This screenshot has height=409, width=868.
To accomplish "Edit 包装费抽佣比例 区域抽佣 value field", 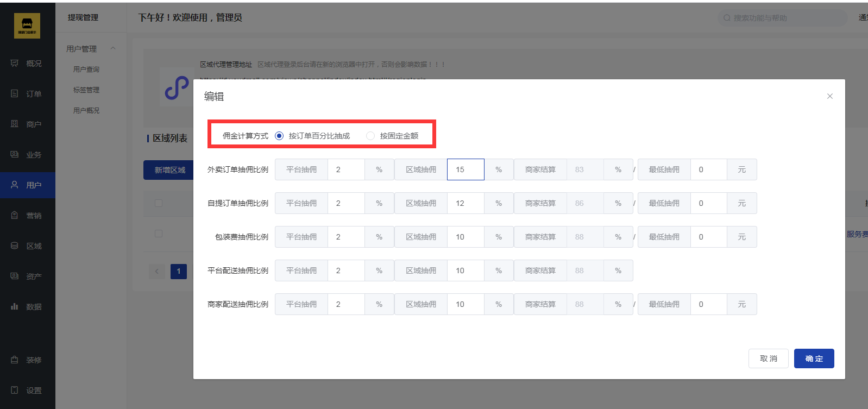I will tap(466, 237).
